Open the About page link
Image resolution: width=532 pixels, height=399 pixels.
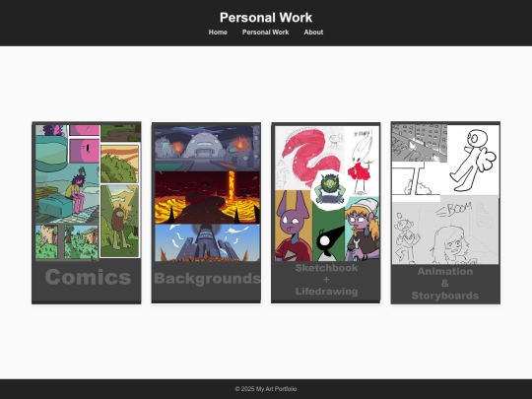pyautogui.click(x=313, y=33)
